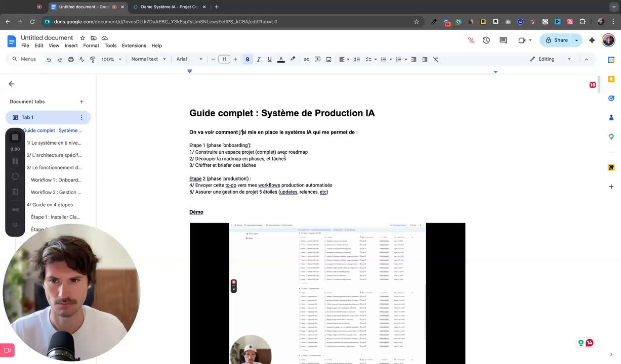Collapse the toolbar with the up chevron
The height and width of the screenshot is (364, 621).
tap(587, 59)
